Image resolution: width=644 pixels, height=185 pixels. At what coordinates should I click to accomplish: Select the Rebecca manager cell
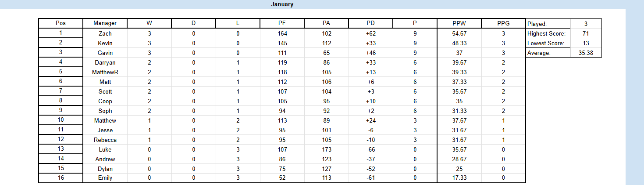click(105, 140)
